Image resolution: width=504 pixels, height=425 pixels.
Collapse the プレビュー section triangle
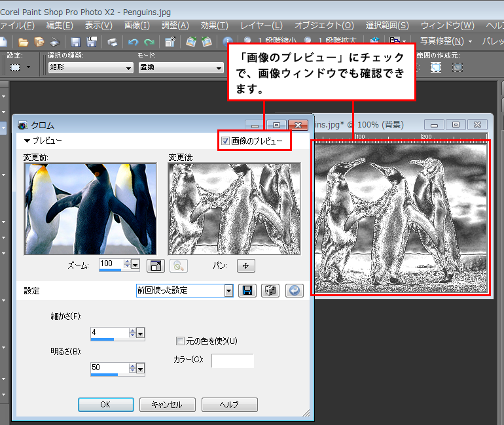click(27, 141)
